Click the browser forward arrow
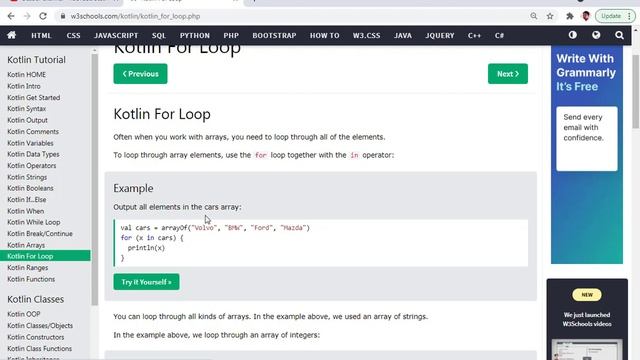640x360 pixels. 27,16
